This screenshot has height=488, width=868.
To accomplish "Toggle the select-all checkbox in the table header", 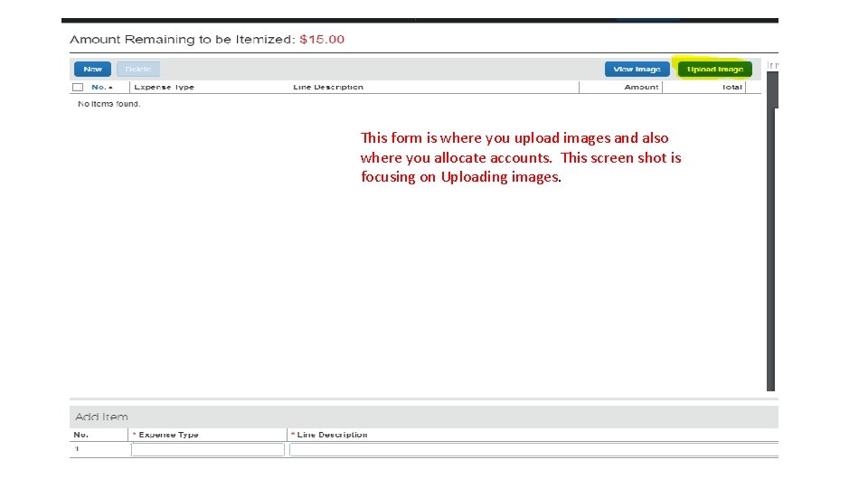I will click(78, 88).
